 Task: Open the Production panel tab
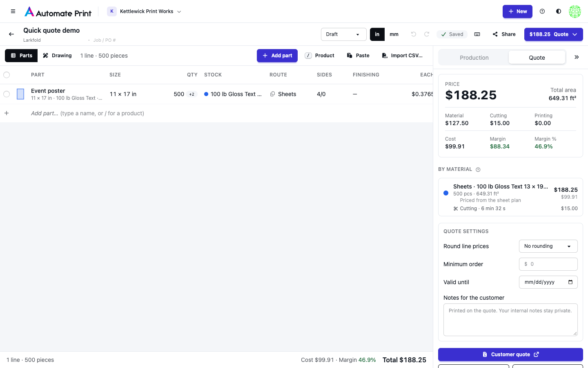click(474, 58)
